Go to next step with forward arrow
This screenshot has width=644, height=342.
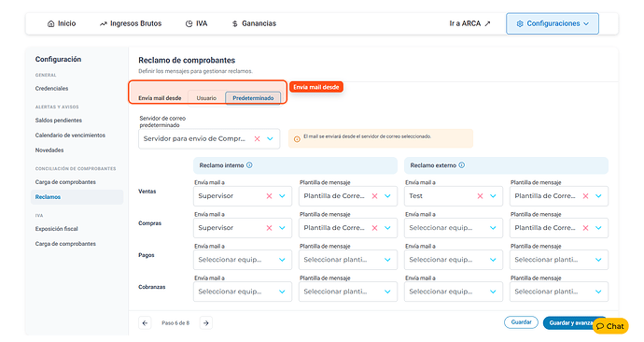coord(206,323)
